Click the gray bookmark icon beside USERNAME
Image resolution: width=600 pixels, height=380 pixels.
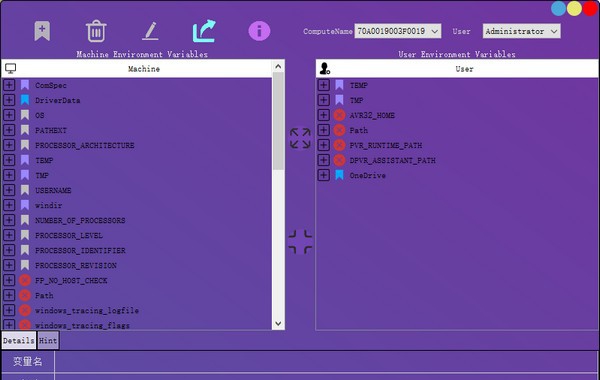(x=25, y=190)
